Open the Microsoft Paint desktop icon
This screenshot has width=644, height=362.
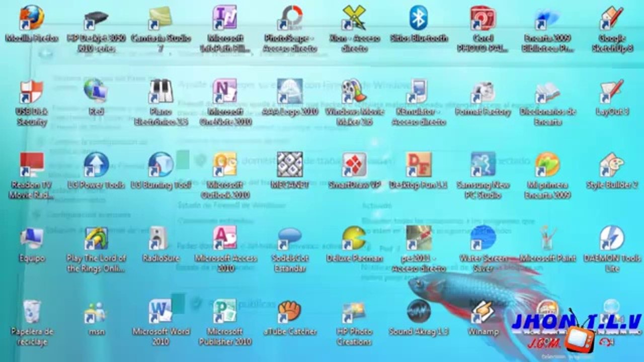[x=547, y=238]
